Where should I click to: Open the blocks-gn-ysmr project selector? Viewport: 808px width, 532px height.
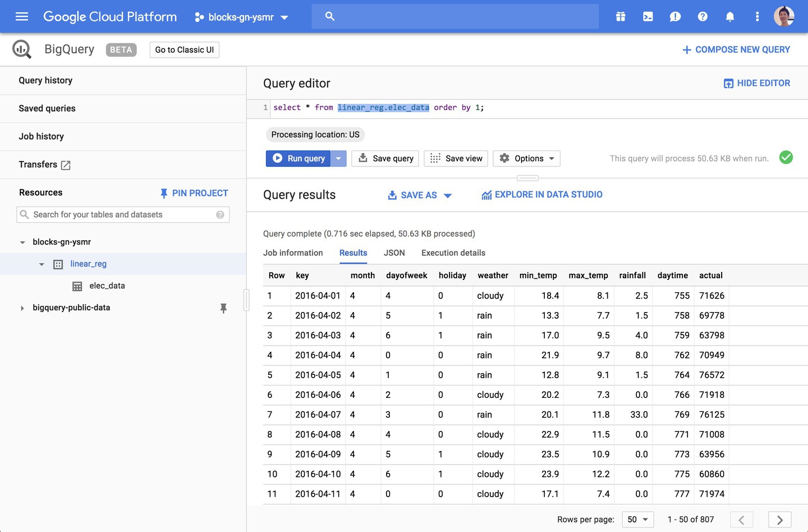tap(241, 17)
